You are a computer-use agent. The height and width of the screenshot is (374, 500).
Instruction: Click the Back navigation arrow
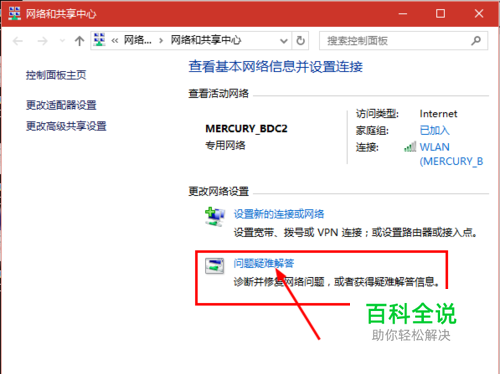click(18, 41)
